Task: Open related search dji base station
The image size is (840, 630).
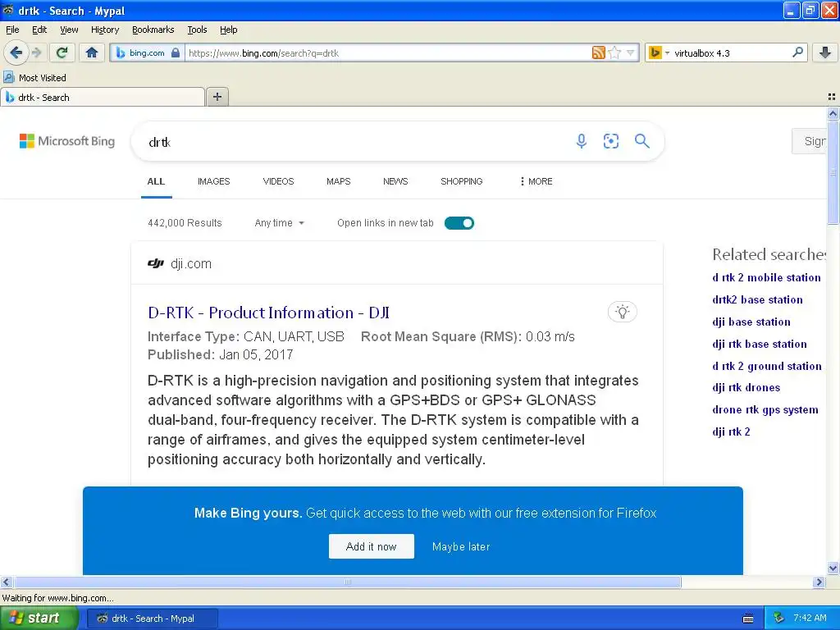Action: [x=751, y=322]
